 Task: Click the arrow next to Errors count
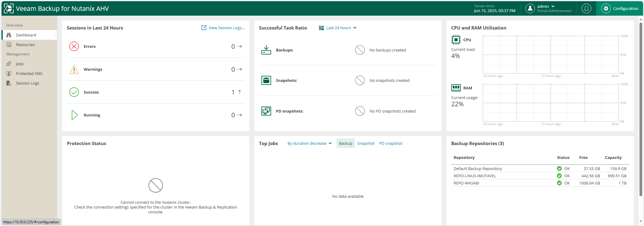pos(240,46)
